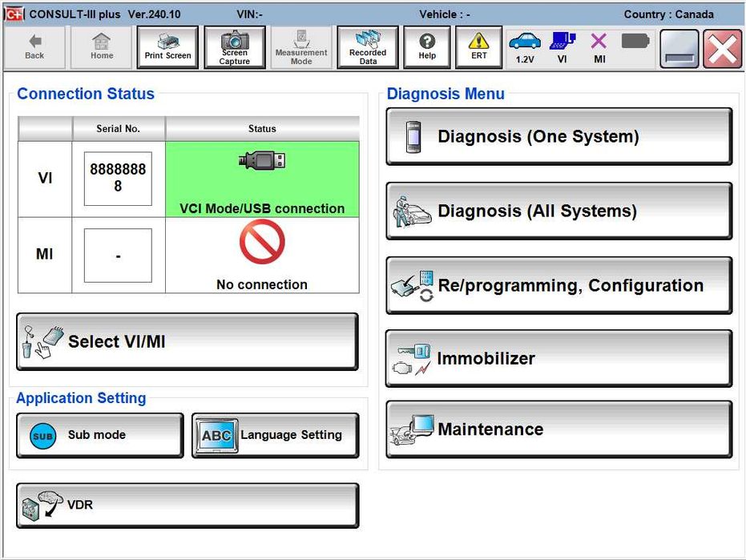Image resolution: width=746 pixels, height=560 pixels.
Task: Click the VI row label
Action: pos(45,179)
